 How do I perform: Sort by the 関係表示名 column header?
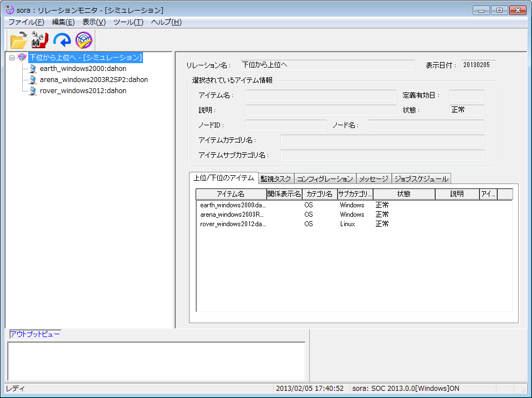click(x=284, y=194)
